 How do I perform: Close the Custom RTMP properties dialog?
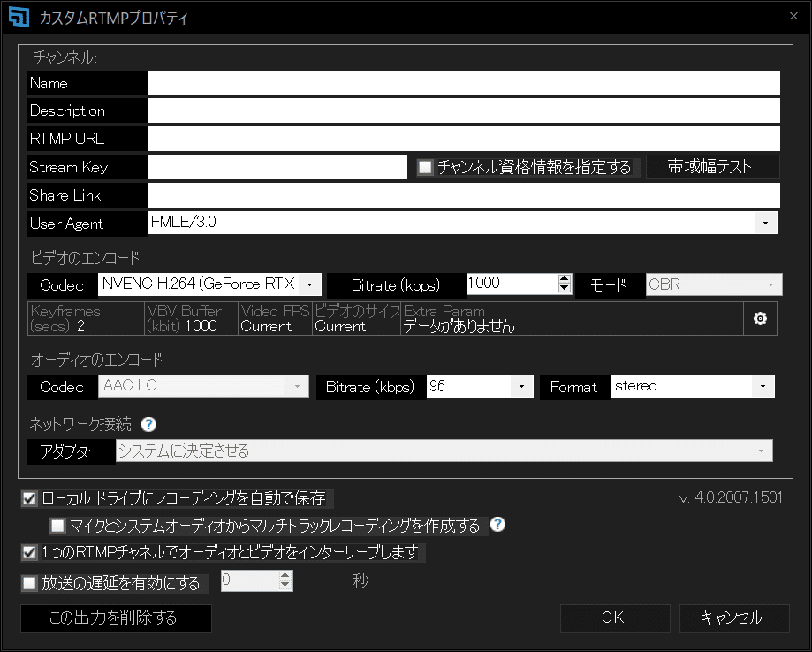coord(793,16)
